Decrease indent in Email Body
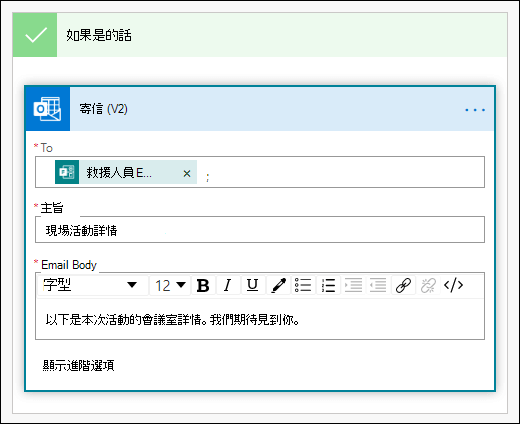 [x=378, y=285]
